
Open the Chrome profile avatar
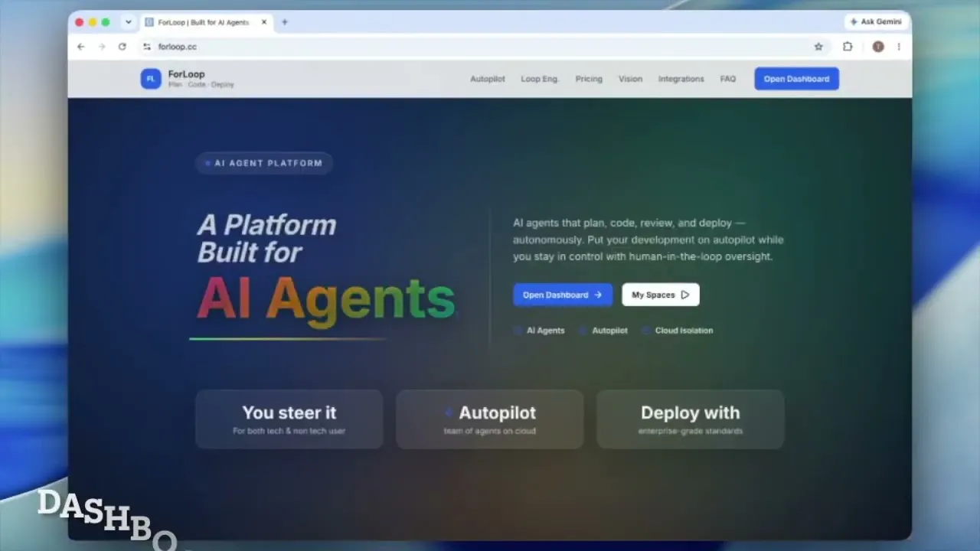click(878, 47)
